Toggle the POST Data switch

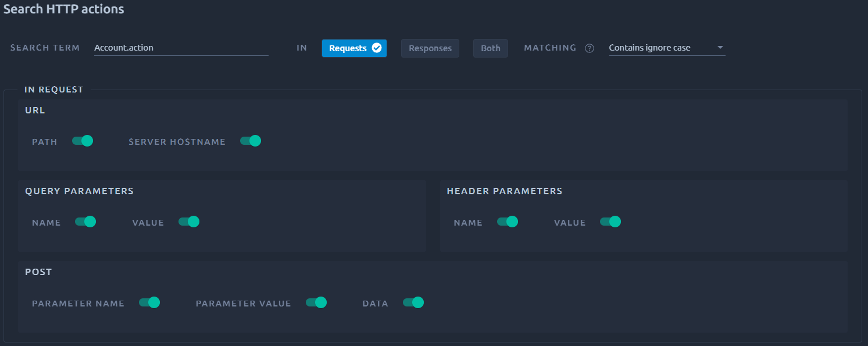413,302
